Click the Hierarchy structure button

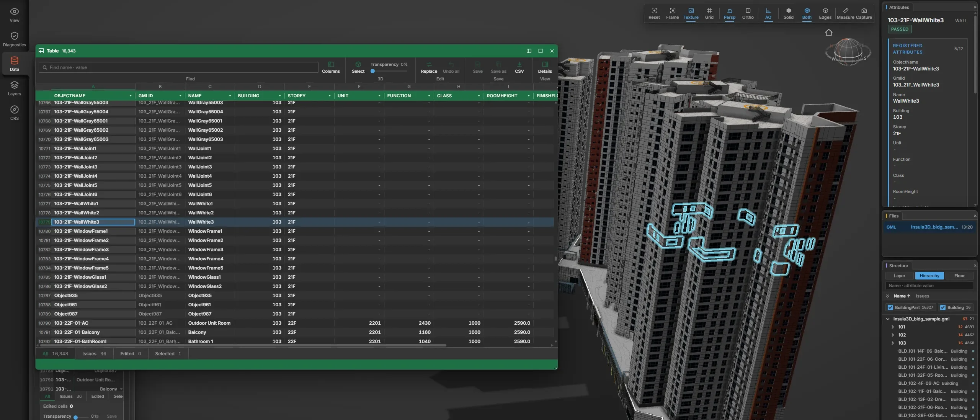click(x=929, y=276)
